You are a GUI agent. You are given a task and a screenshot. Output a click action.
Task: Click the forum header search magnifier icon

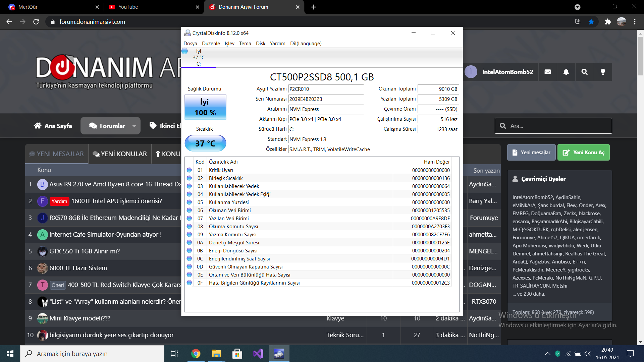point(585,72)
